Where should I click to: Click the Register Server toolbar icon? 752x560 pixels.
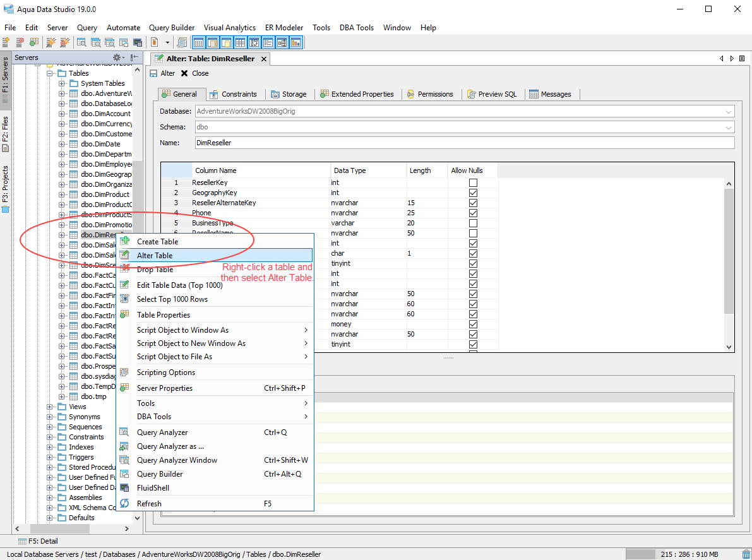coord(6,42)
